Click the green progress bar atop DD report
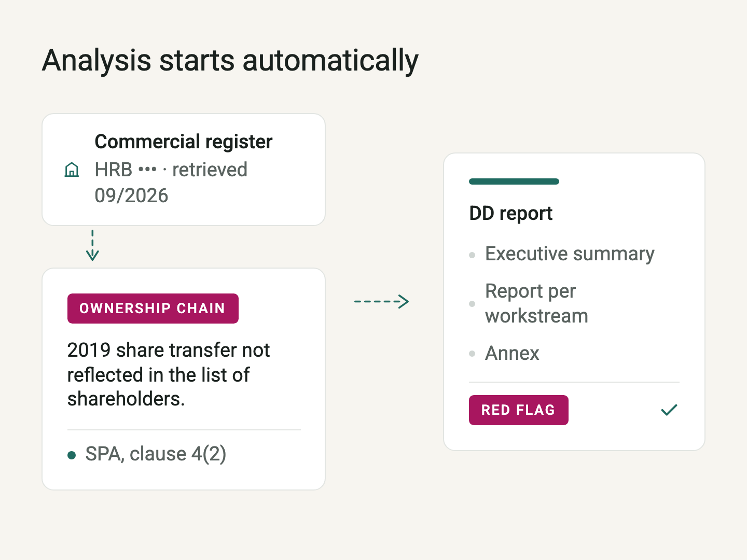Image resolution: width=747 pixels, height=560 pixels. (x=514, y=181)
